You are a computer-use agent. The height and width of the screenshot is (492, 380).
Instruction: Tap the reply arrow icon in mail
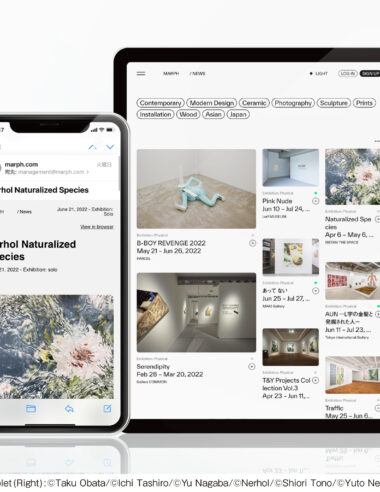(x=69, y=409)
